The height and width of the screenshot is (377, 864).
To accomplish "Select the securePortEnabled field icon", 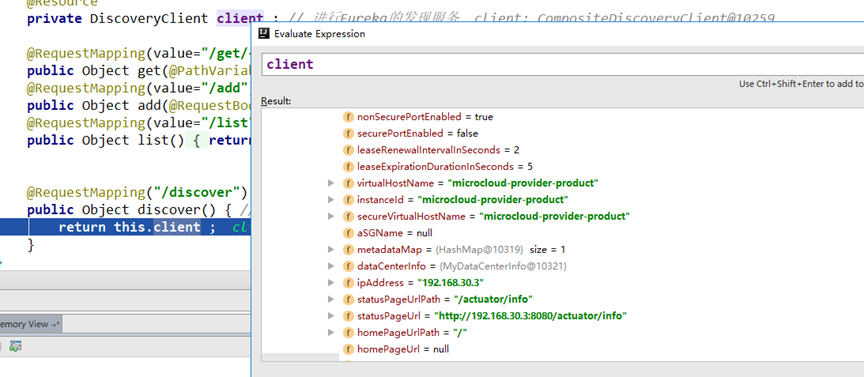I will [x=348, y=133].
